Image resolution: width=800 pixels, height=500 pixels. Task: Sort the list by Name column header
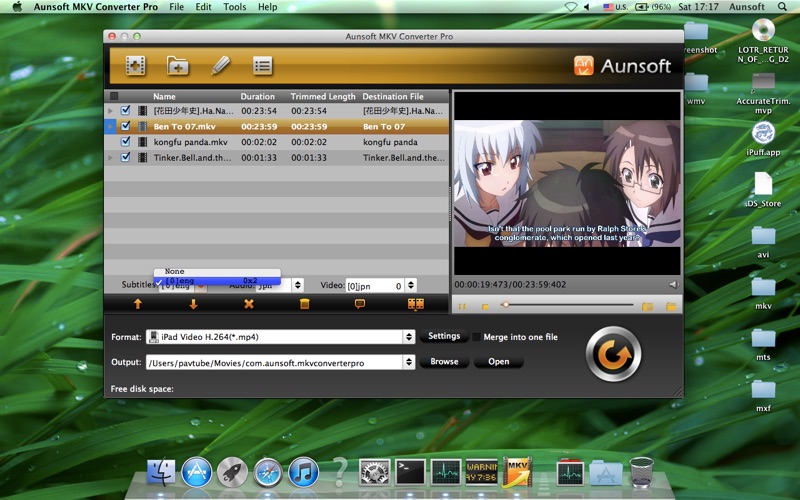tap(164, 96)
